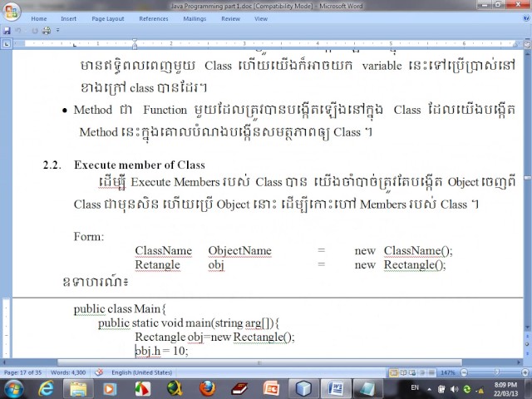Show hidden icons in the system tray

coord(429,390)
